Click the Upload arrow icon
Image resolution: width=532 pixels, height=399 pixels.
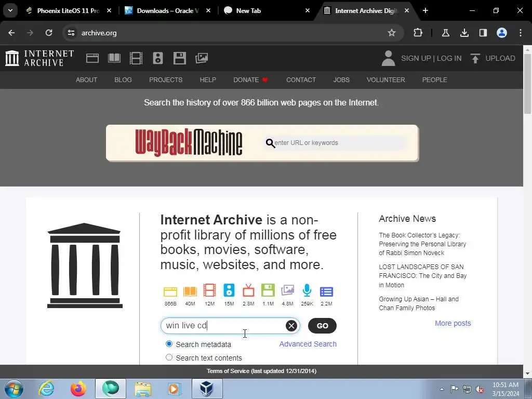pos(475,58)
